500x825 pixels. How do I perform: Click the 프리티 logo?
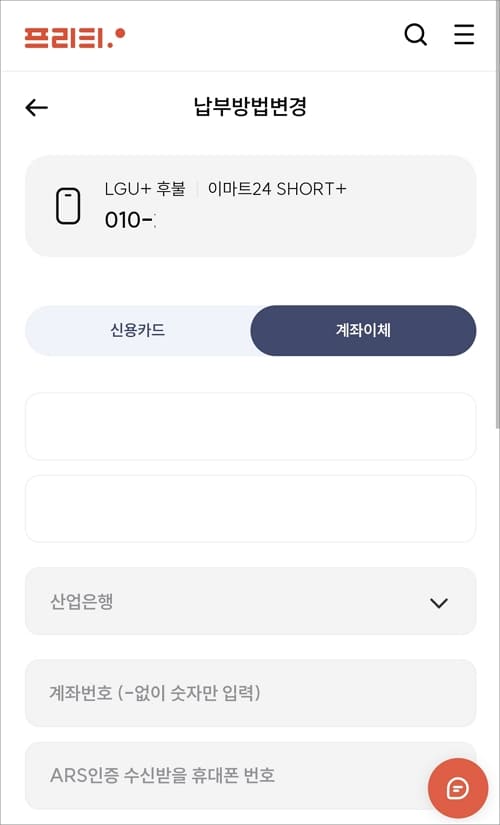tap(75, 38)
